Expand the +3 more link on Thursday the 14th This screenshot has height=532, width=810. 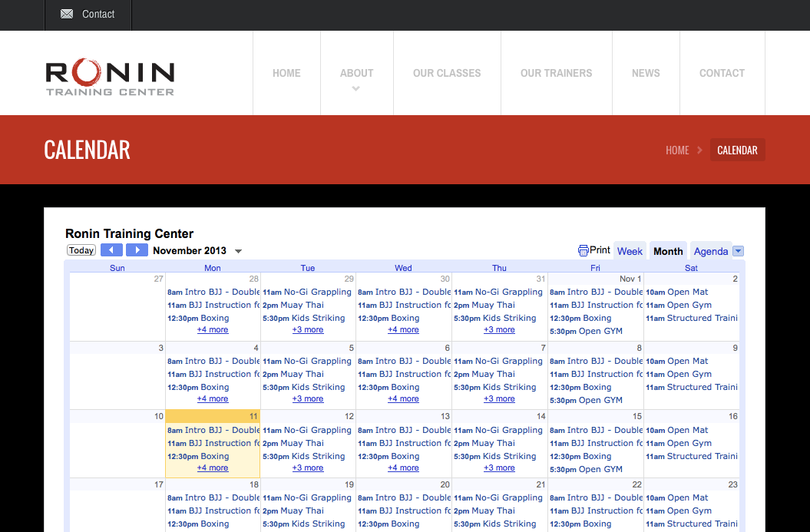[x=499, y=468]
